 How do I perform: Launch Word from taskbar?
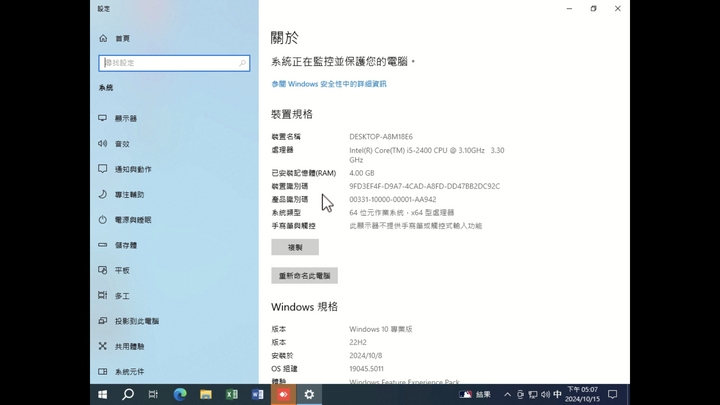pos(257,394)
